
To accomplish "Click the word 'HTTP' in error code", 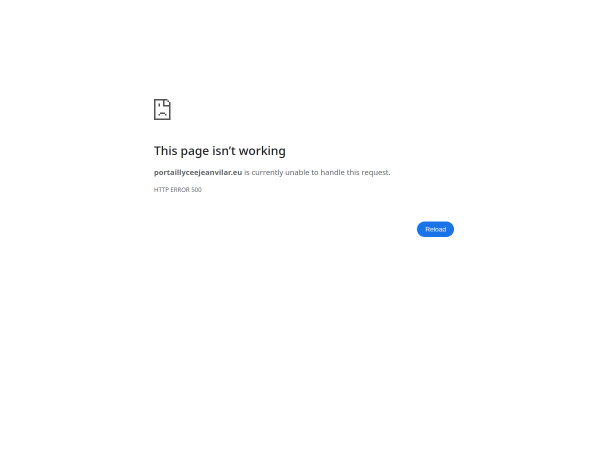I will pyautogui.click(x=161, y=189).
